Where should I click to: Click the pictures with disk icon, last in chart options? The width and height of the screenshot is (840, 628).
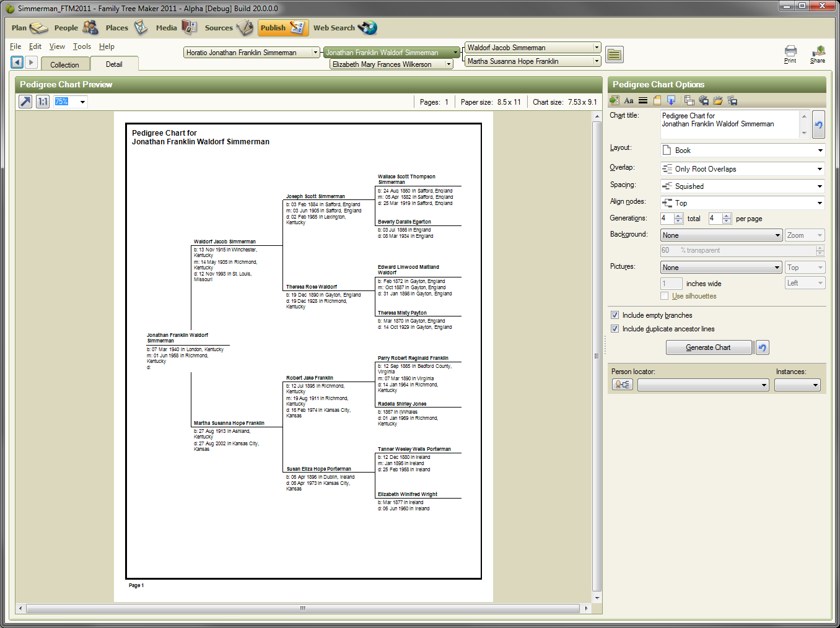coord(732,100)
